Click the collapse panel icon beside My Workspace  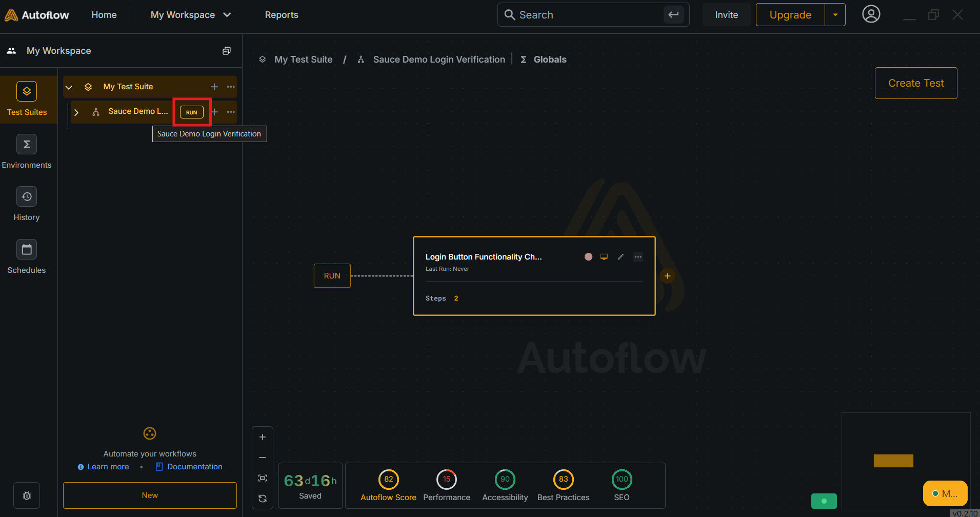[227, 51]
